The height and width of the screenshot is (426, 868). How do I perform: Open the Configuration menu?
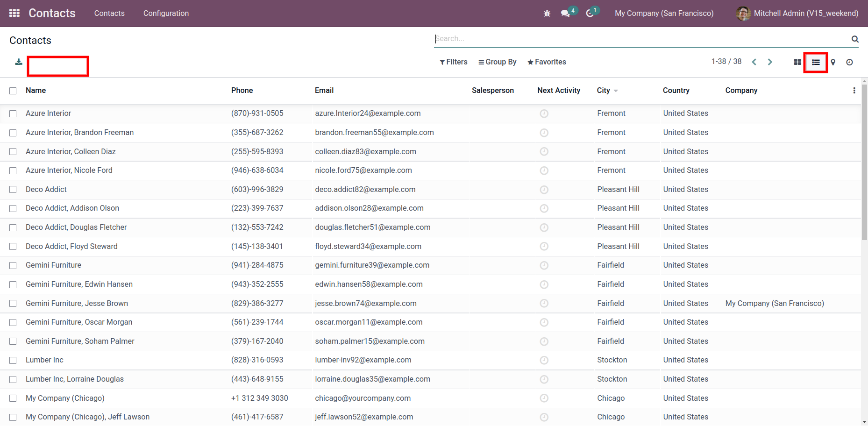click(x=166, y=14)
